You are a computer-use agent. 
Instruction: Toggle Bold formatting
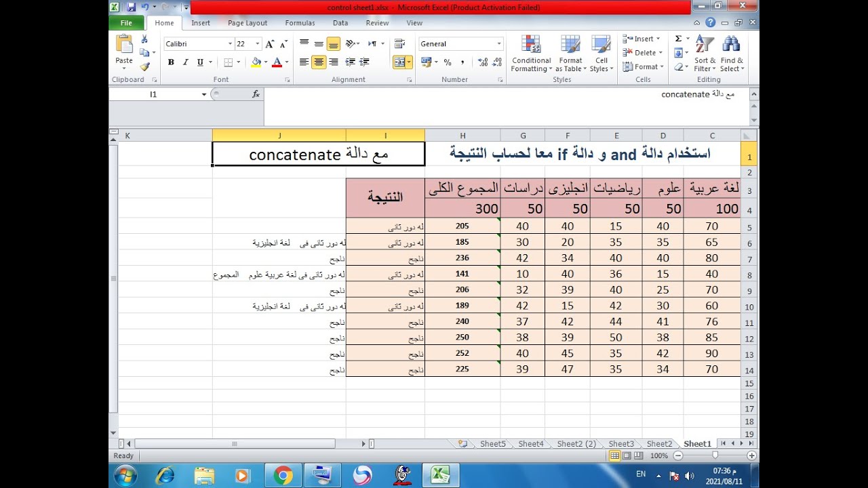point(171,62)
